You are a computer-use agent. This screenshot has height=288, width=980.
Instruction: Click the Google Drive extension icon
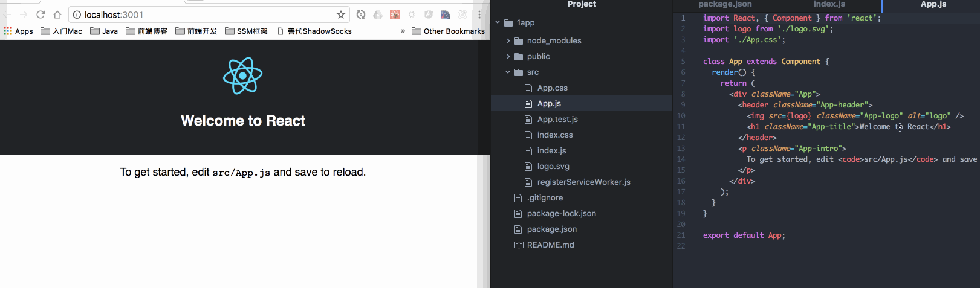(x=378, y=14)
